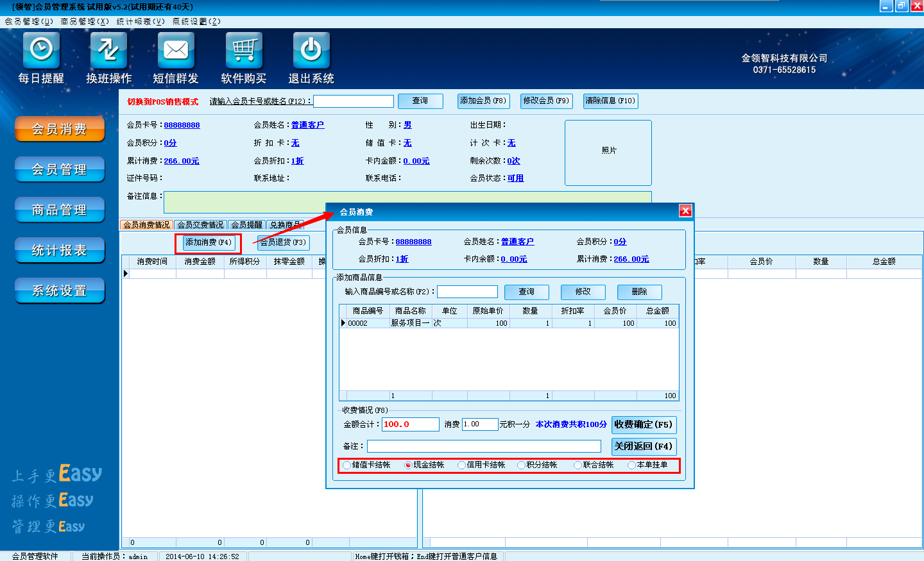Click the 商品编号 column header
Image resolution: width=924 pixels, height=561 pixels.
pyautogui.click(x=368, y=311)
